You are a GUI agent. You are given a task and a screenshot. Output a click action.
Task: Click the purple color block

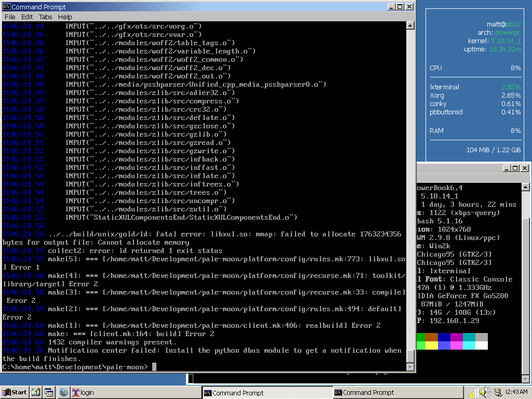(x=457, y=337)
